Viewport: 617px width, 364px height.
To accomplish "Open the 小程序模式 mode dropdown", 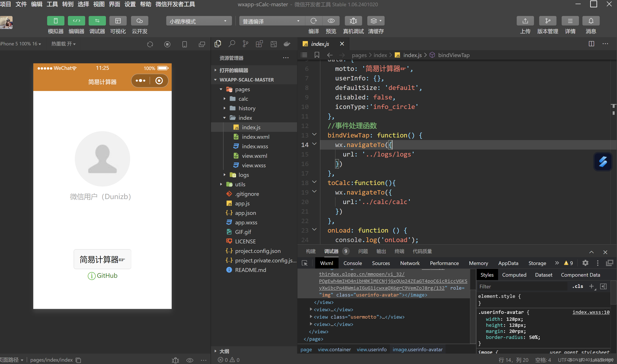I will (198, 21).
